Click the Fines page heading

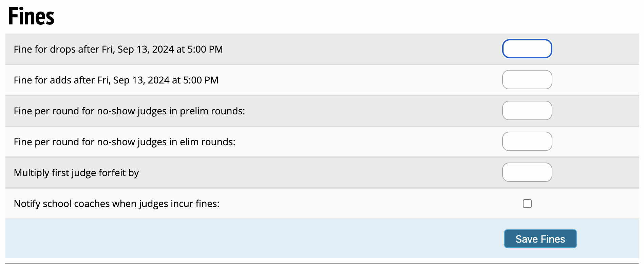pyautogui.click(x=31, y=16)
